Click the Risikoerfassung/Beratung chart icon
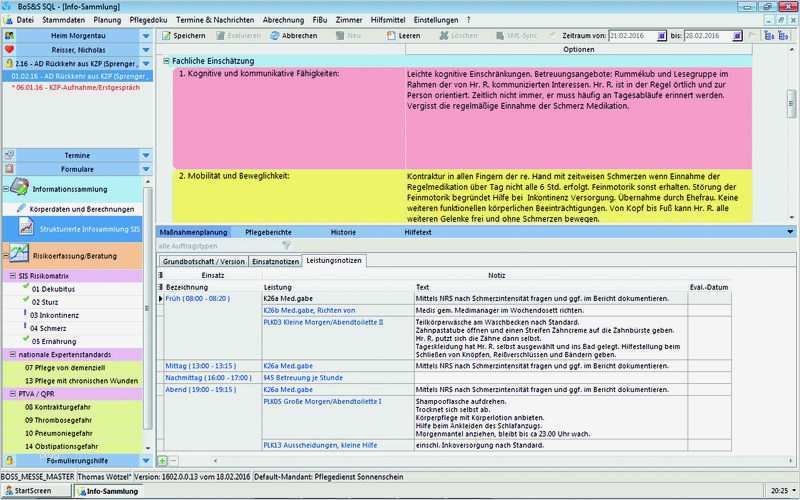Screen dimensions: 800x500 tap(19, 253)
